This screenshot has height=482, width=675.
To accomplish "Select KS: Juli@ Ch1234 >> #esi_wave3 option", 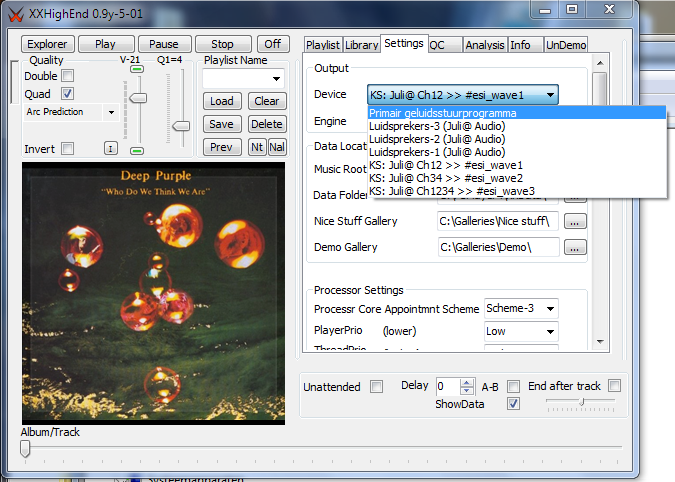I will [x=517, y=191].
